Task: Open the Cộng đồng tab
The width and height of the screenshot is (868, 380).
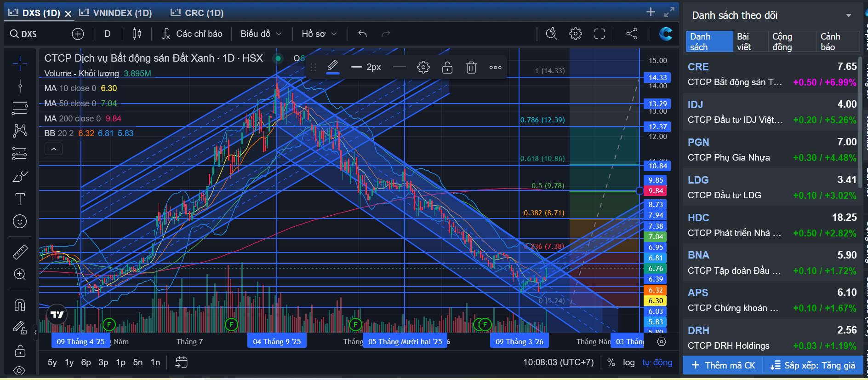Action: coord(791,42)
